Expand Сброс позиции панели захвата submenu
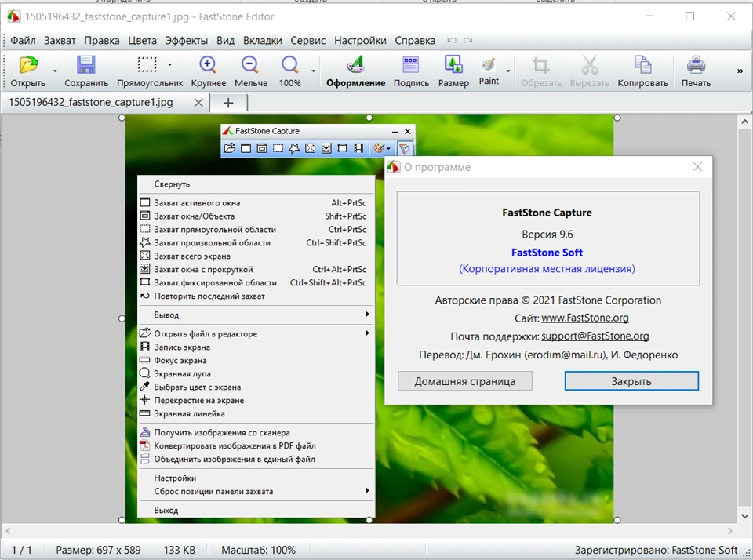Screen dimensions: 753x560 pyautogui.click(x=367, y=490)
